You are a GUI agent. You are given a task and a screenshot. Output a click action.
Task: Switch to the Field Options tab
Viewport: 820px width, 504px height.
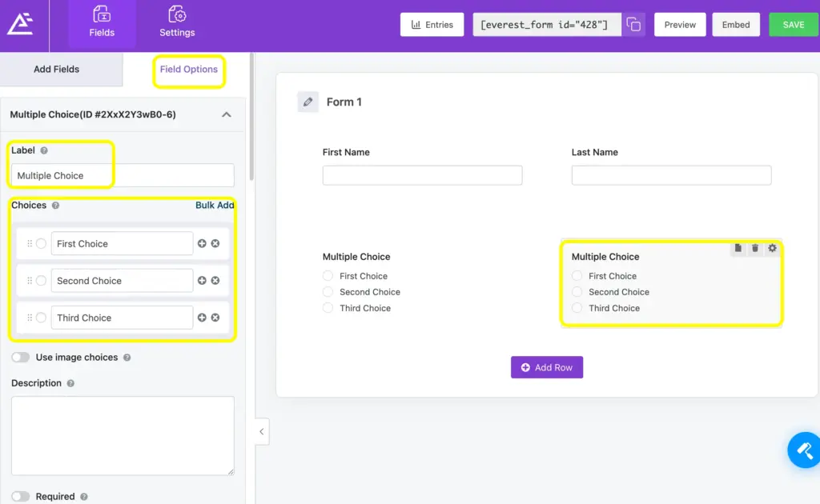coord(189,70)
